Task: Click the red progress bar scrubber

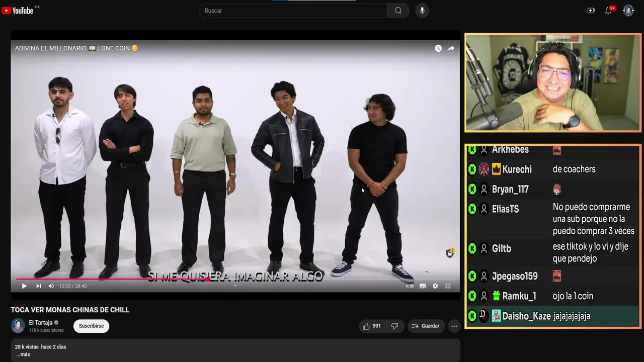Action: (x=208, y=279)
